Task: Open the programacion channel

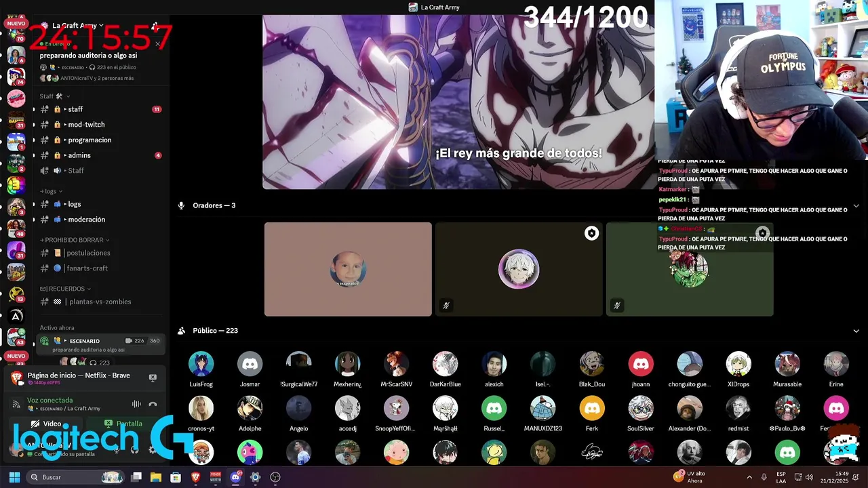Action: pyautogui.click(x=100, y=140)
